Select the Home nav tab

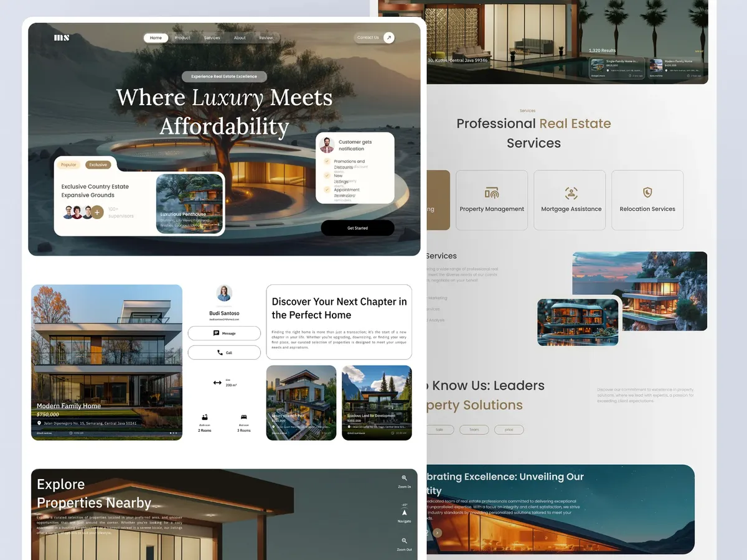(x=156, y=38)
